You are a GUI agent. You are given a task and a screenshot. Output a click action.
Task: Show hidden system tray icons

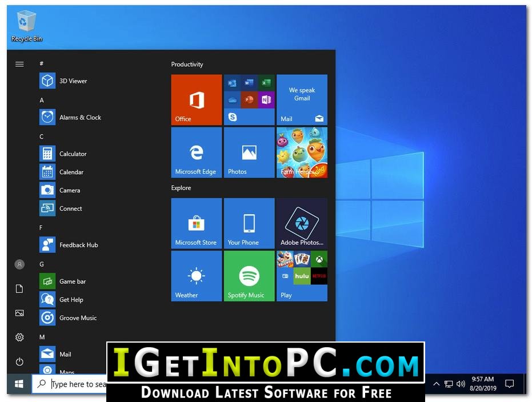click(437, 384)
